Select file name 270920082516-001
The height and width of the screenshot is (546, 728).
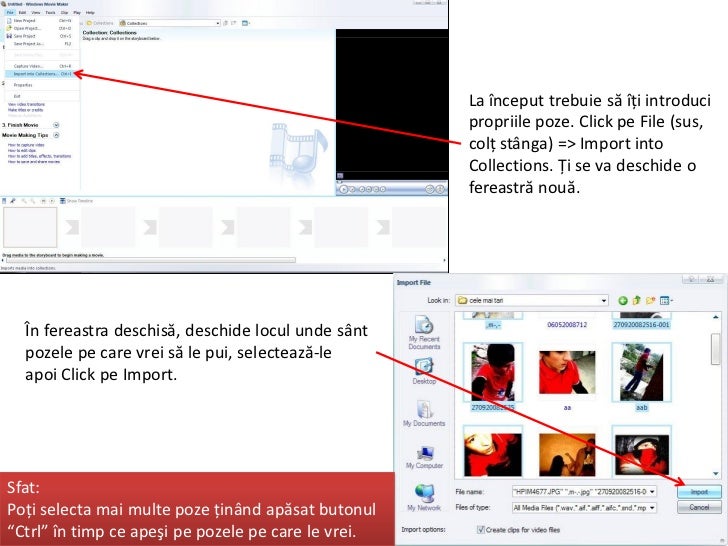(641, 325)
